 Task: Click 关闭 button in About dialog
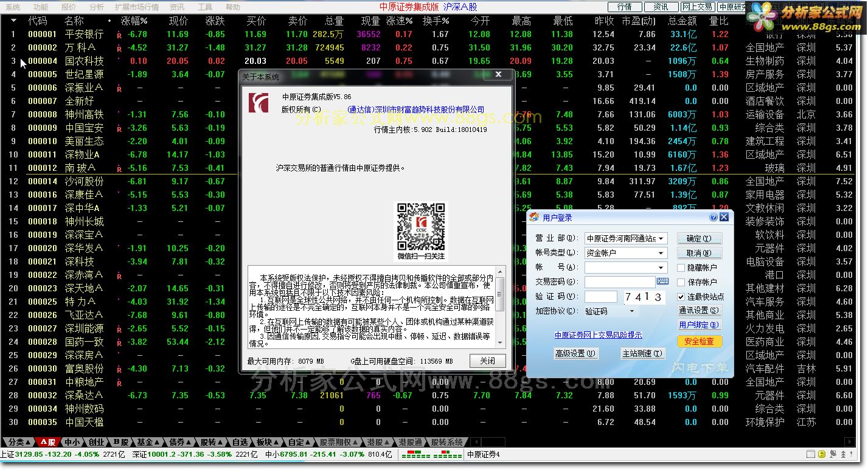point(487,361)
